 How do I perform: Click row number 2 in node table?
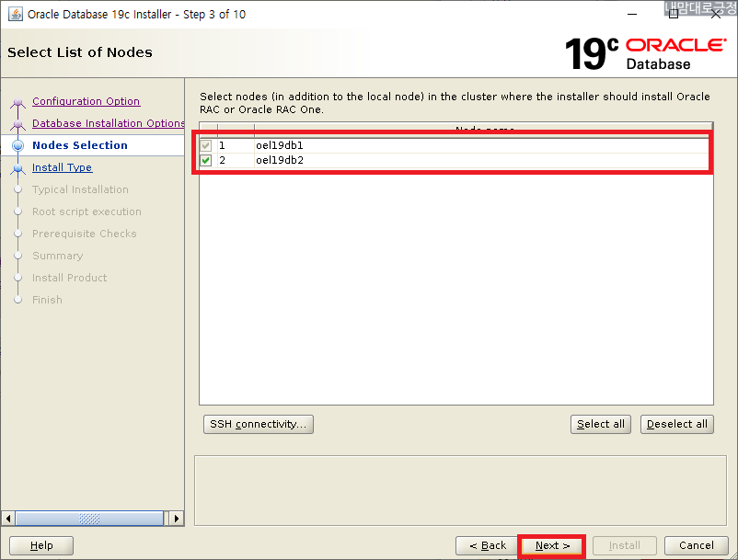coord(222,160)
